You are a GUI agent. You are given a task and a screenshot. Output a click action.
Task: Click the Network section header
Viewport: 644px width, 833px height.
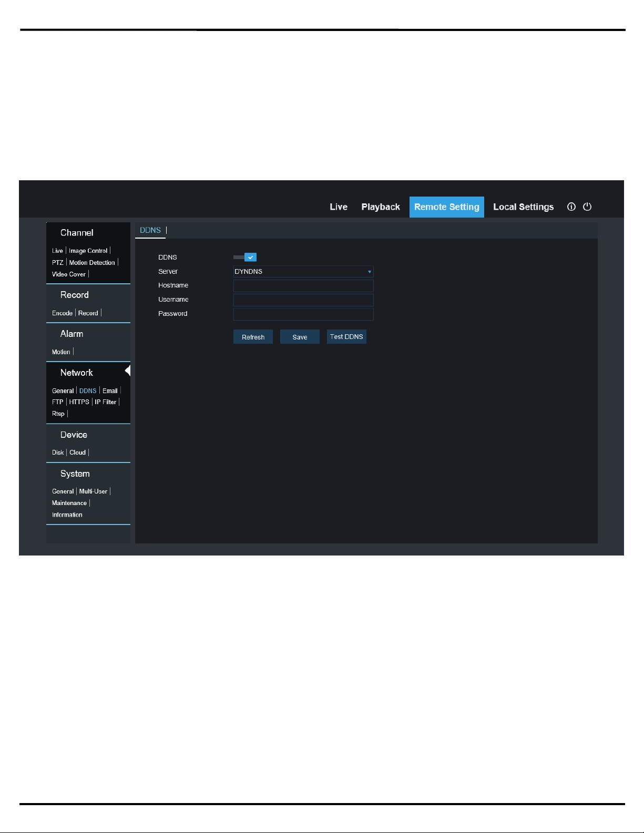[x=77, y=373]
